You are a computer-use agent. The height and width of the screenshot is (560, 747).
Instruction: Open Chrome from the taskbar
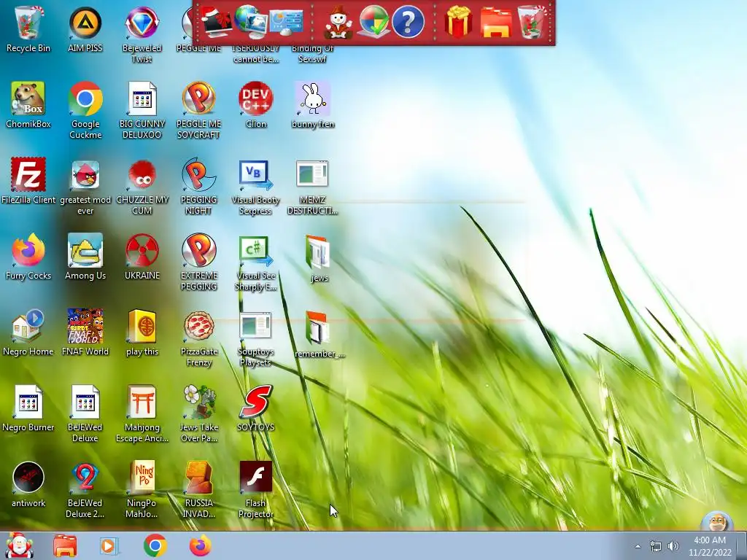pyautogui.click(x=155, y=545)
